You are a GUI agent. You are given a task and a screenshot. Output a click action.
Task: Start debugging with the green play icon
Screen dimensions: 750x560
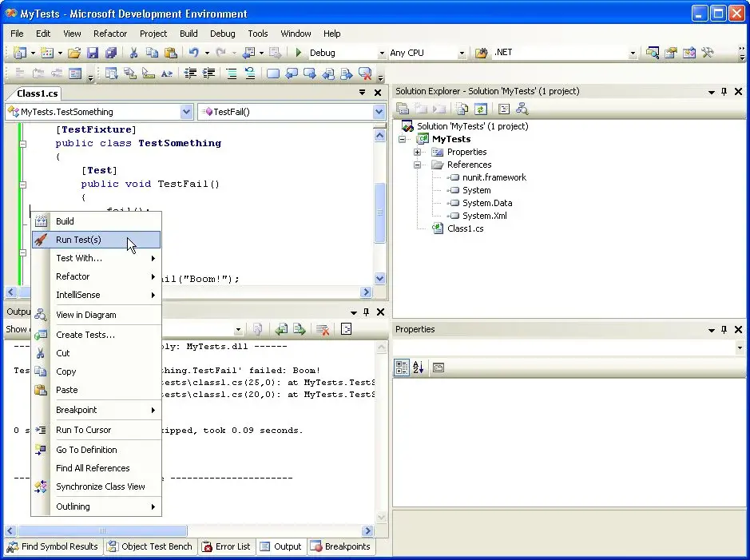point(299,53)
